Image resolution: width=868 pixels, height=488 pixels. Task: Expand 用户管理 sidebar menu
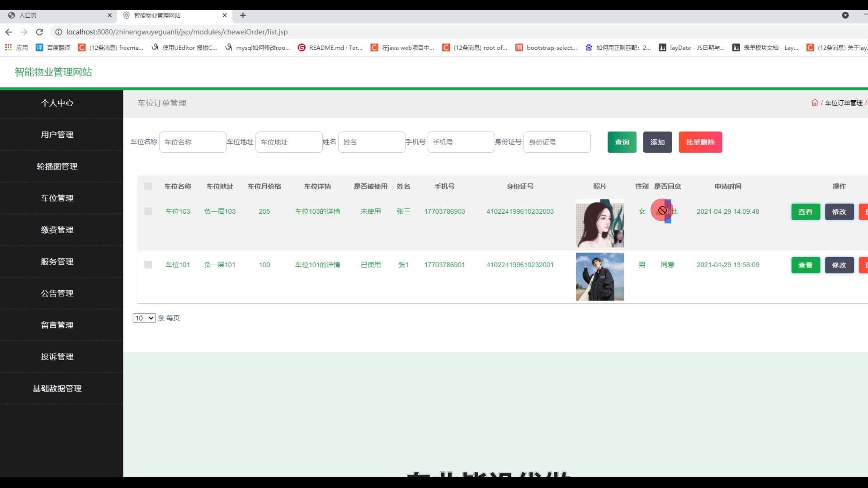click(x=57, y=135)
